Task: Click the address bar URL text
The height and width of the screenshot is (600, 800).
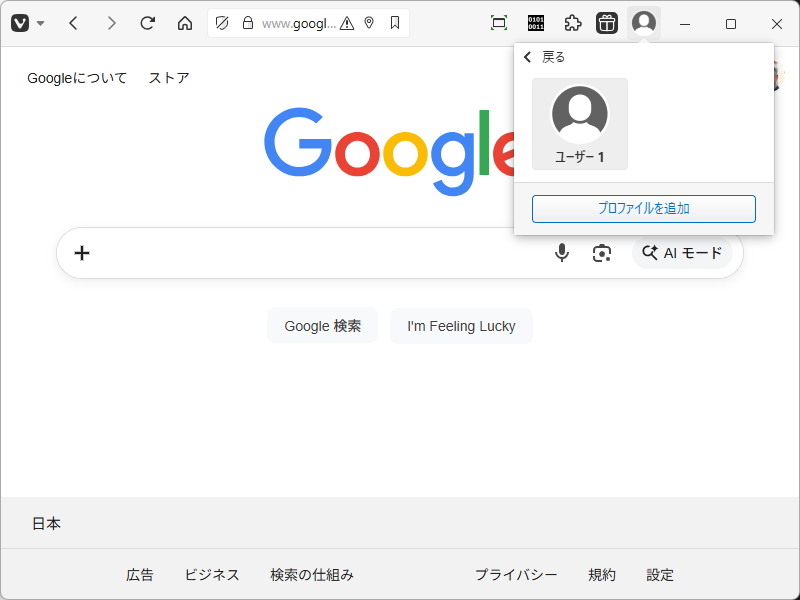Action: [298, 23]
